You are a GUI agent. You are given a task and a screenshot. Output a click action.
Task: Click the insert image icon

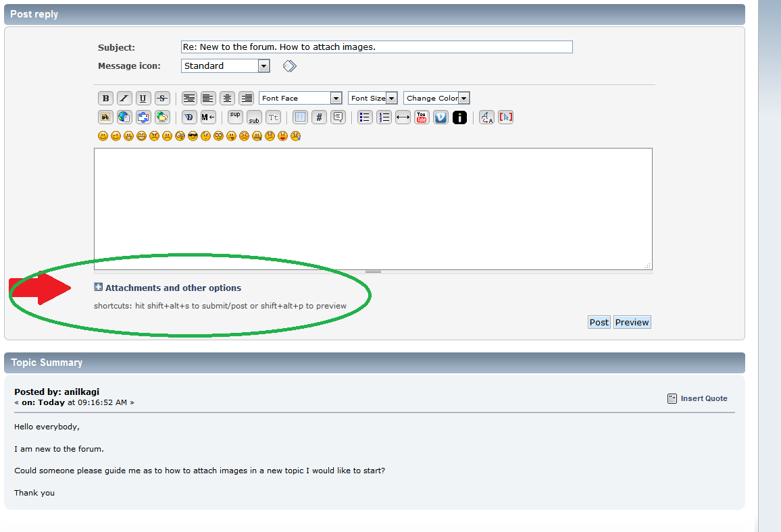click(105, 117)
